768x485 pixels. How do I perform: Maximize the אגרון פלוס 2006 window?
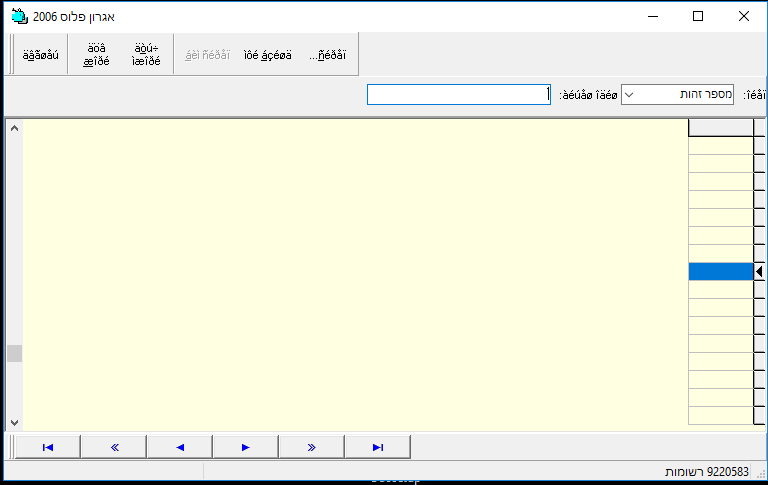click(x=698, y=16)
